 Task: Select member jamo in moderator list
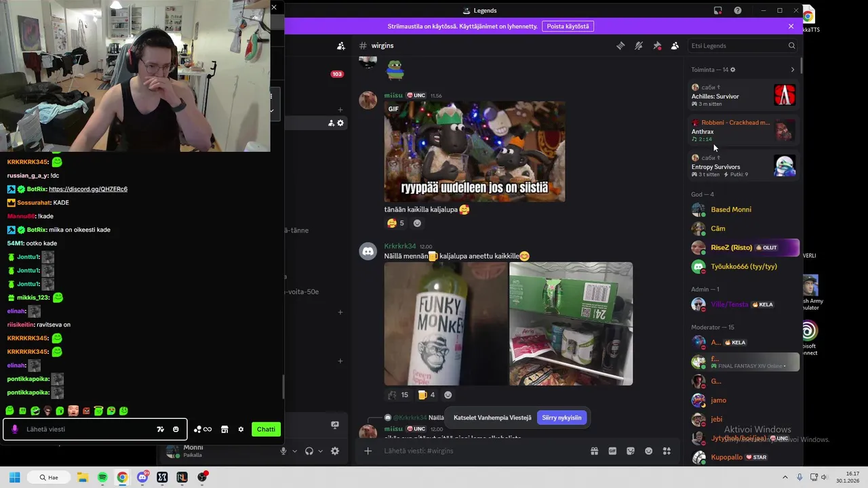[743, 400]
